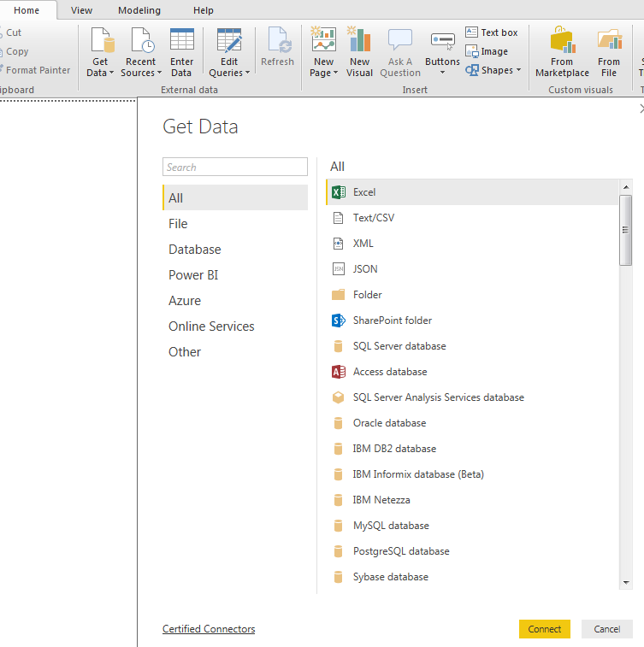Screen dimensions: 644x647
Task: Click the list scroll up arrow
Action: (x=626, y=187)
